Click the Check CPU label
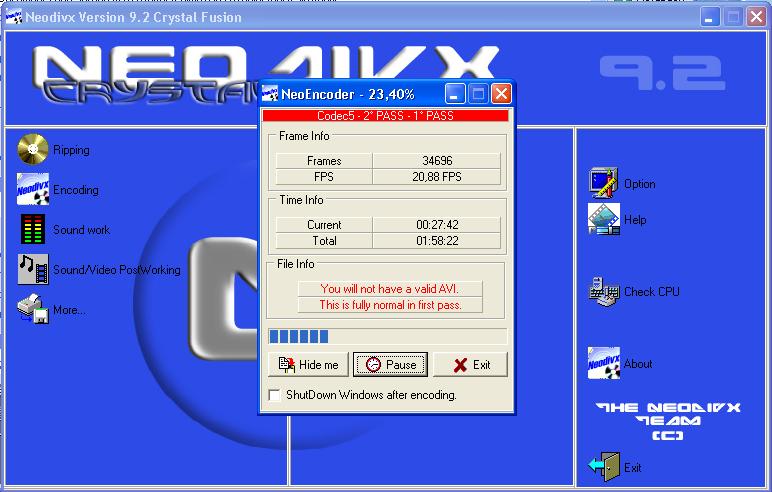Image resolution: width=772 pixels, height=492 pixels. pos(652,292)
